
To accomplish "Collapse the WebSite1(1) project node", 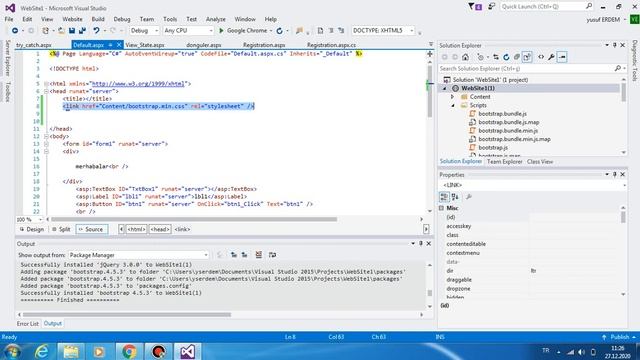I will coord(444,89).
